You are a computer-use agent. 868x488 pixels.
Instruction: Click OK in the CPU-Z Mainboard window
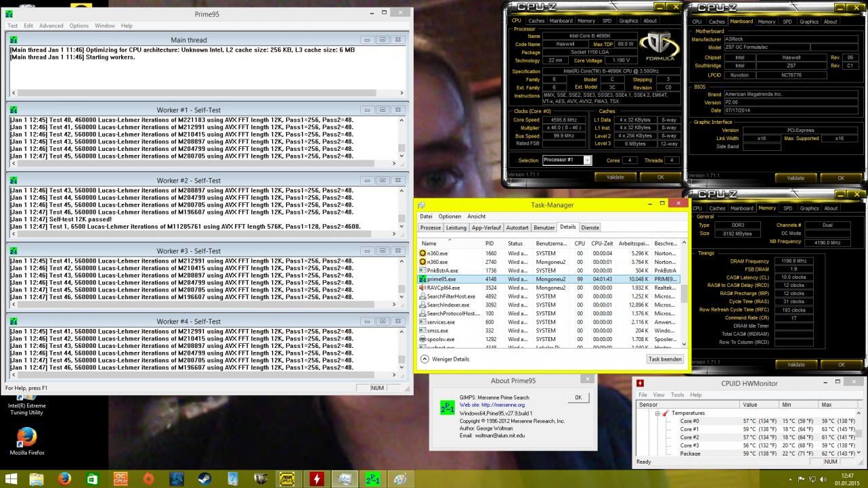[x=841, y=178]
